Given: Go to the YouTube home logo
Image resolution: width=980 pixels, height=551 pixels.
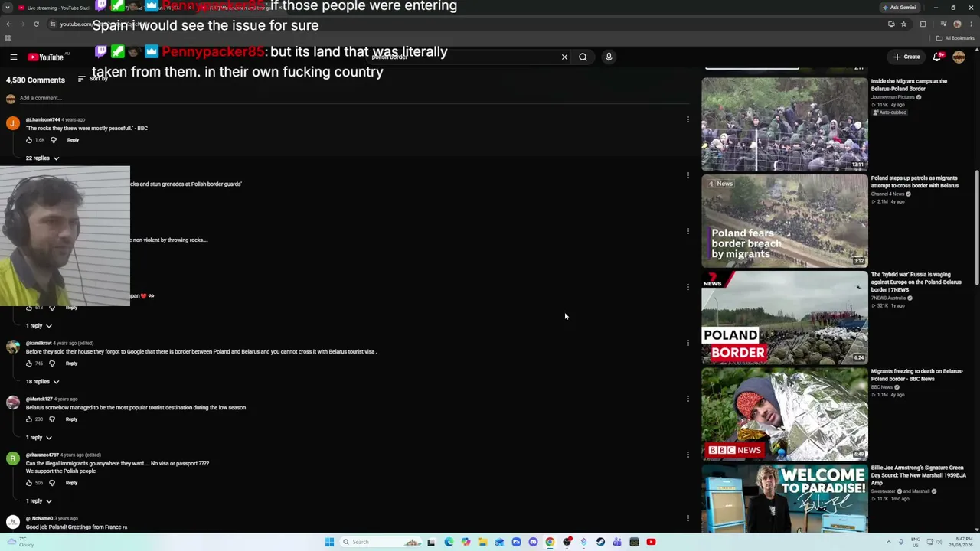Looking at the screenshot, I should click(x=46, y=57).
